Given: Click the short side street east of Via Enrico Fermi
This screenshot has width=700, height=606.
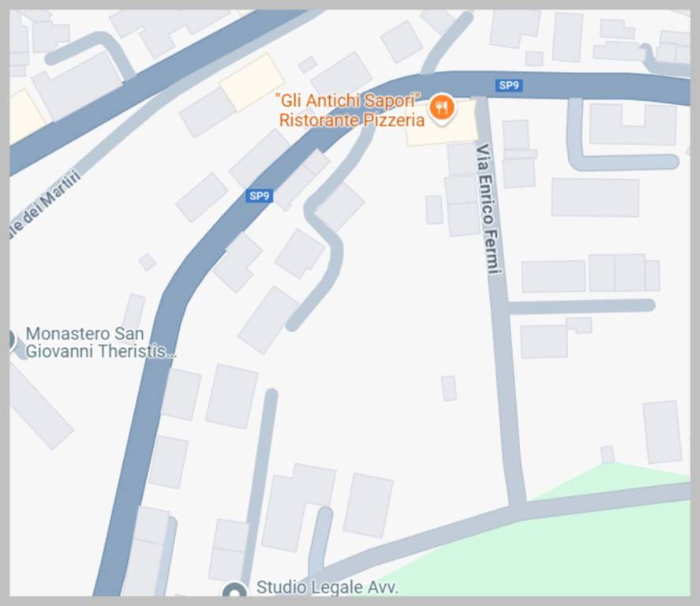Looking at the screenshot, I should (x=582, y=306).
